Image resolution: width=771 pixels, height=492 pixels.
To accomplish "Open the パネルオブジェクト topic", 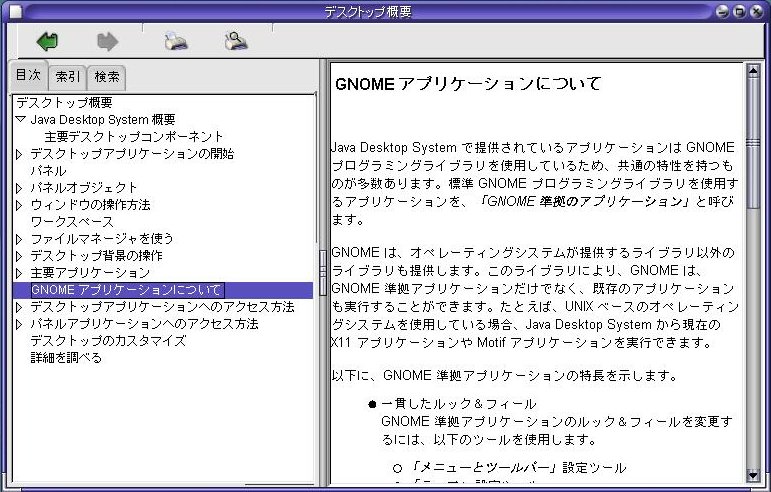I will click(84, 187).
